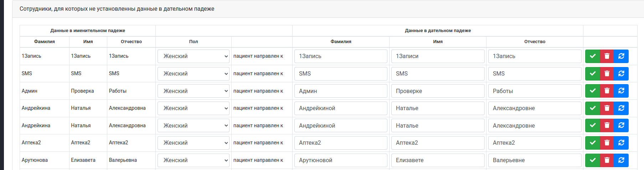Open the gender dropdown in the Арутюнова row
The width and height of the screenshot is (644, 170).
point(193,160)
